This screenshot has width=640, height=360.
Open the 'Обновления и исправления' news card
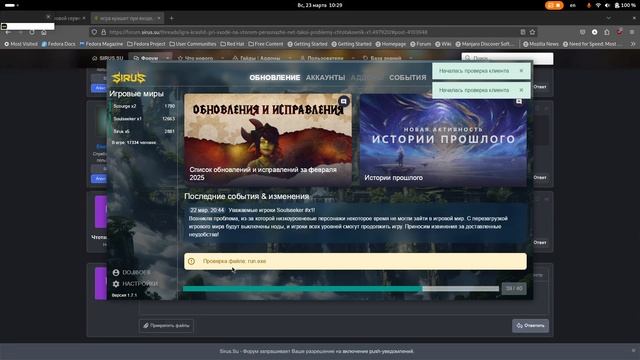268,140
